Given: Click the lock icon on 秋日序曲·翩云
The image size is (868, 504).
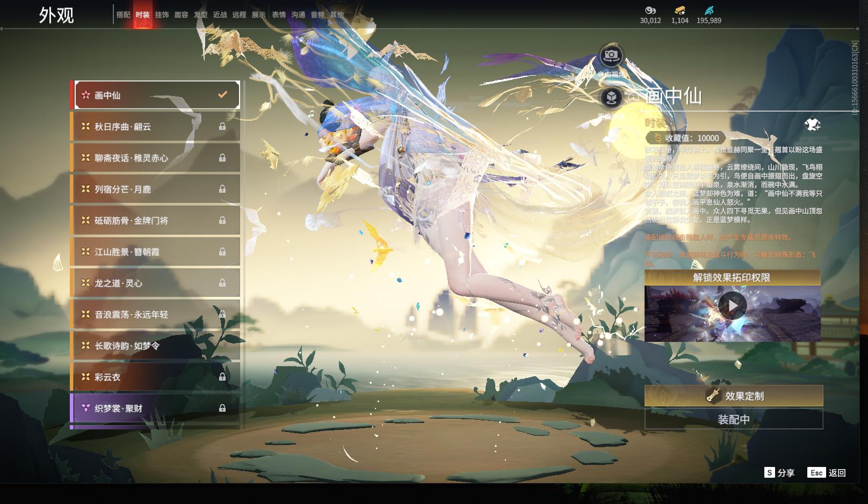Looking at the screenshot, I should click(222, 127).
